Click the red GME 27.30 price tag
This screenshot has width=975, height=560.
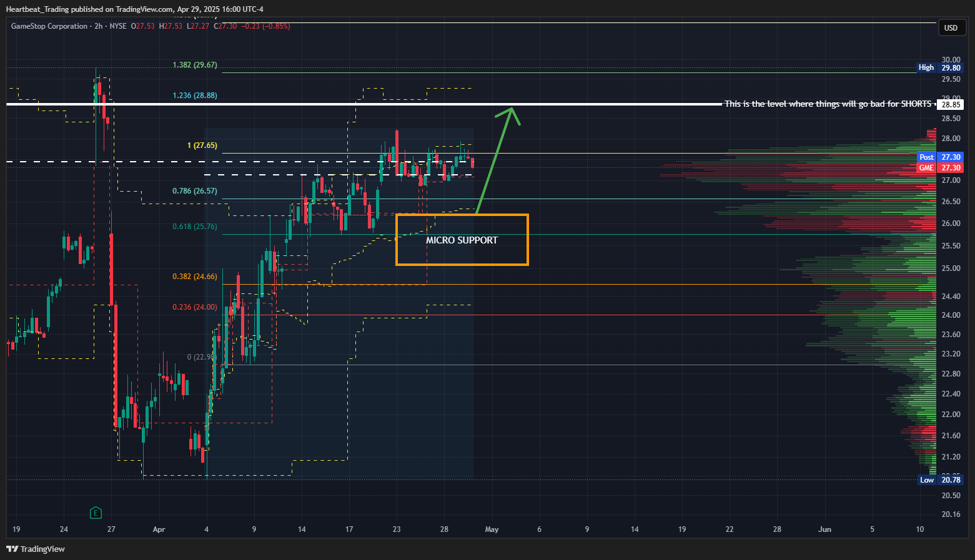coord(940,168)
